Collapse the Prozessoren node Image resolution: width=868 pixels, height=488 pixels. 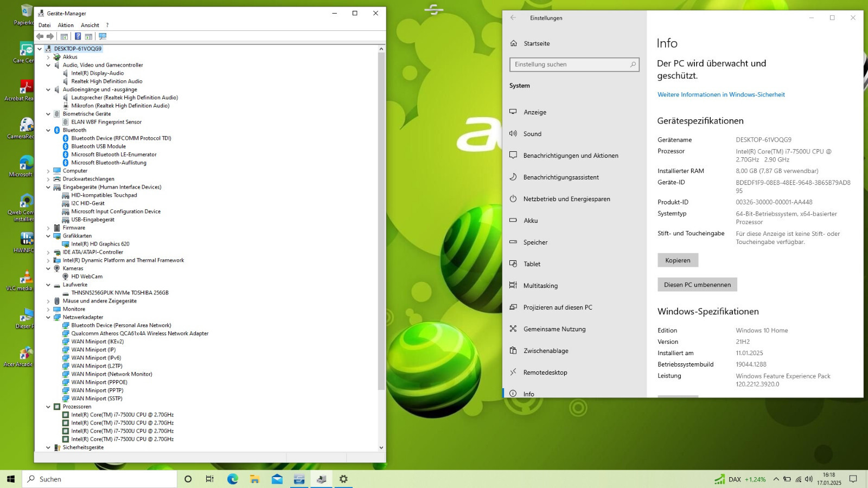click(48, 407)
